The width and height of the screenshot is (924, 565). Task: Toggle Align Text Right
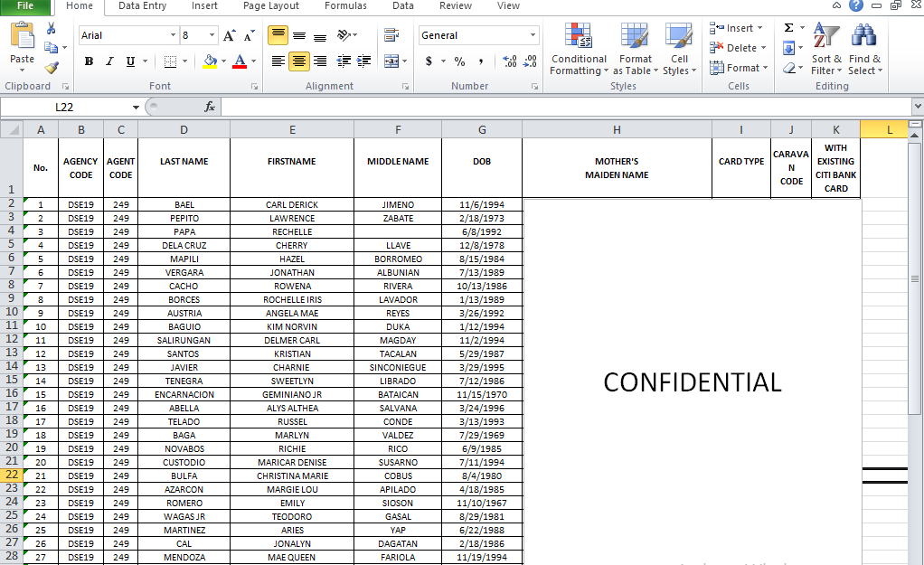[x=320, y=61]
